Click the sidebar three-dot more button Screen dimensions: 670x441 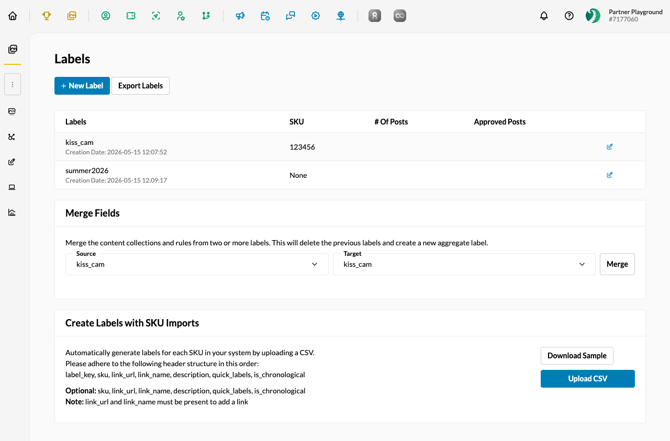coord(12,84)
